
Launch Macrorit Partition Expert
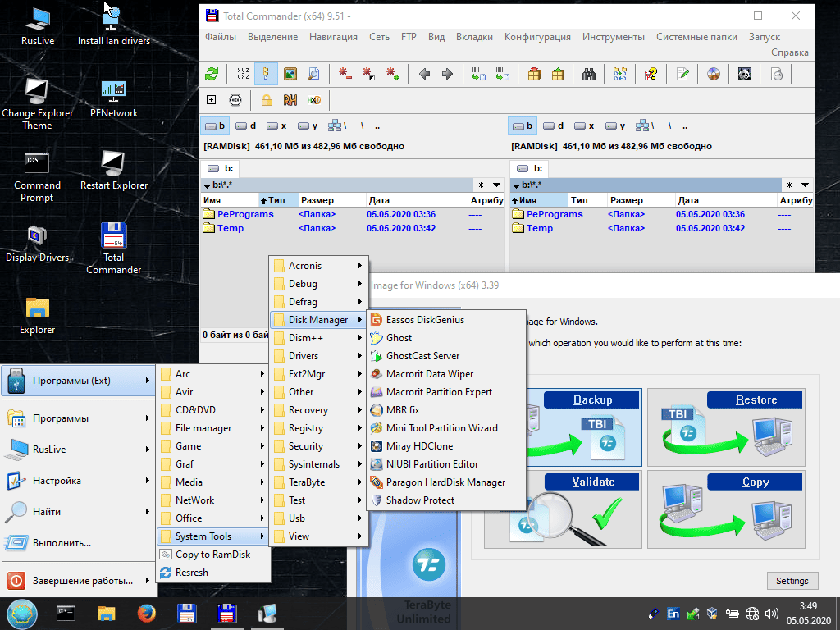coord(445,392)
